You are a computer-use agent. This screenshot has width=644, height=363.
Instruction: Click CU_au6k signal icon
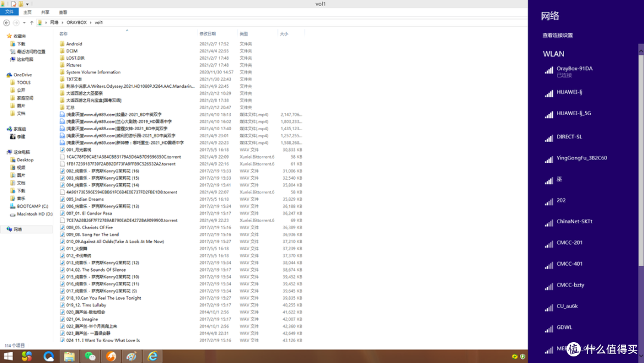(549, 308)
